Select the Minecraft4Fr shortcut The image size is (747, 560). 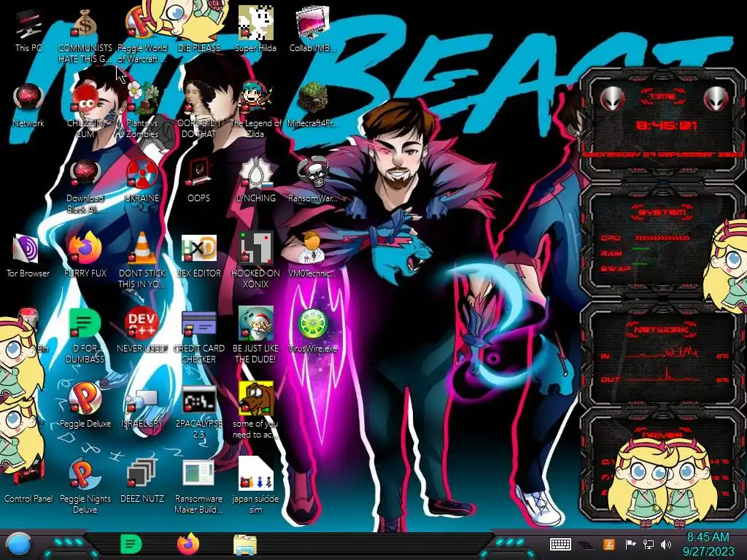click(312, 105)
